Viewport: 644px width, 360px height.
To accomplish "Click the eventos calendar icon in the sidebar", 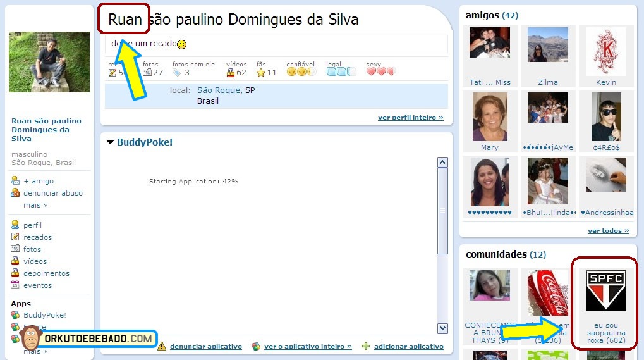I will [x=15, y=284].
